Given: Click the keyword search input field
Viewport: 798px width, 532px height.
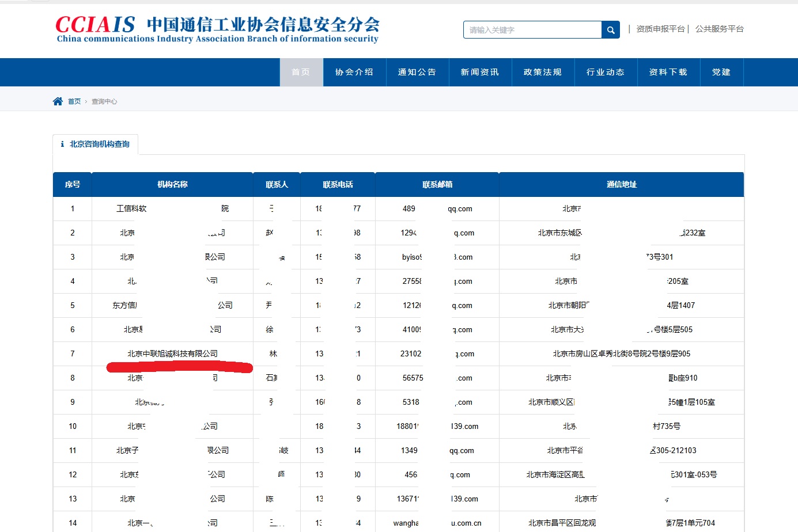Looking at the screenshot, I should coord(531,29).
